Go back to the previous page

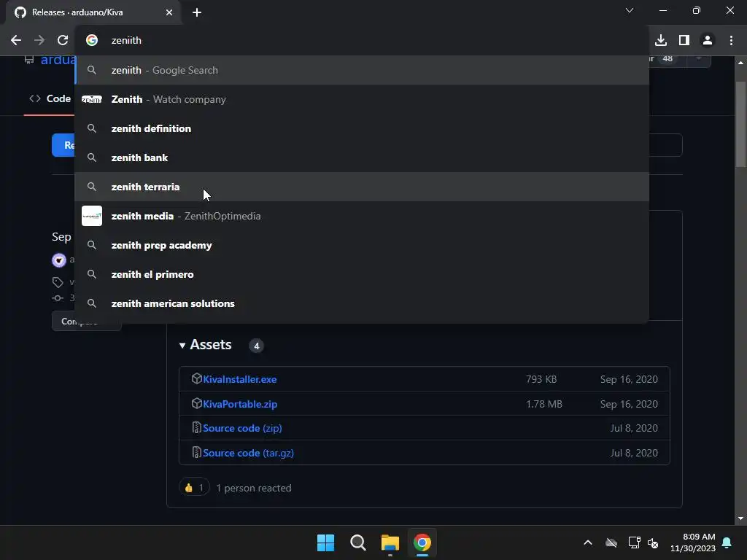[16, 41]
